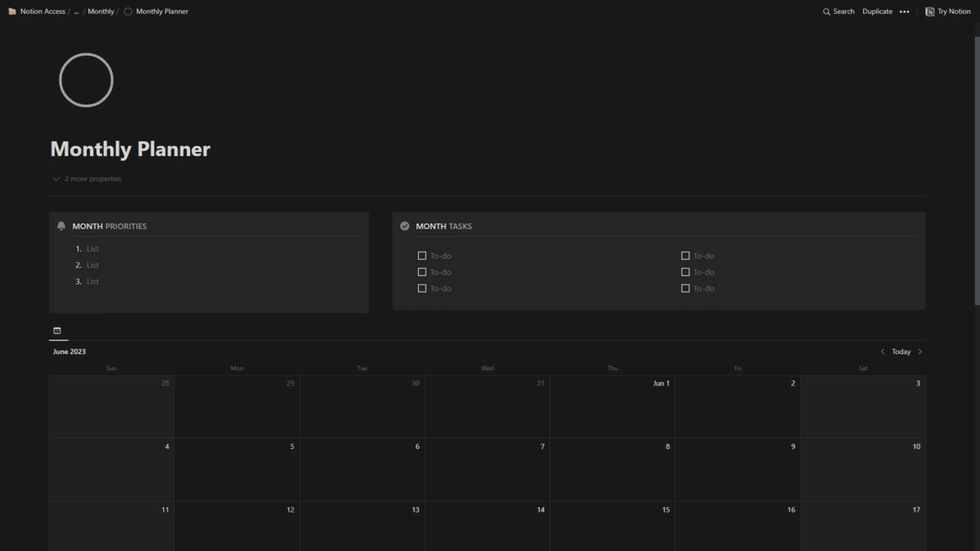Click the Monthly Planner page title
The image size is (980, 551).
(x=131, y=149)
